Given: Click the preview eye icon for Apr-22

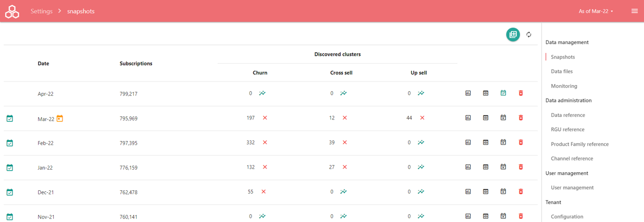Looking at the screenshot, I should coord(486,93).
